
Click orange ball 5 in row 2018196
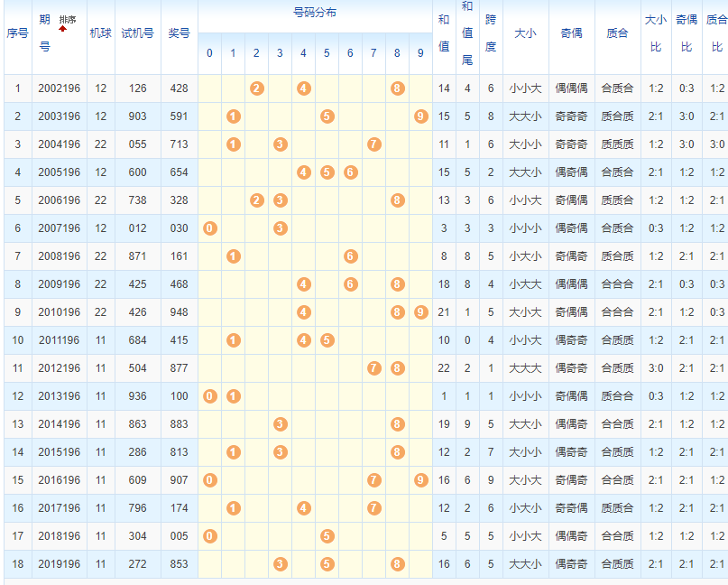[x=327, y=536]
